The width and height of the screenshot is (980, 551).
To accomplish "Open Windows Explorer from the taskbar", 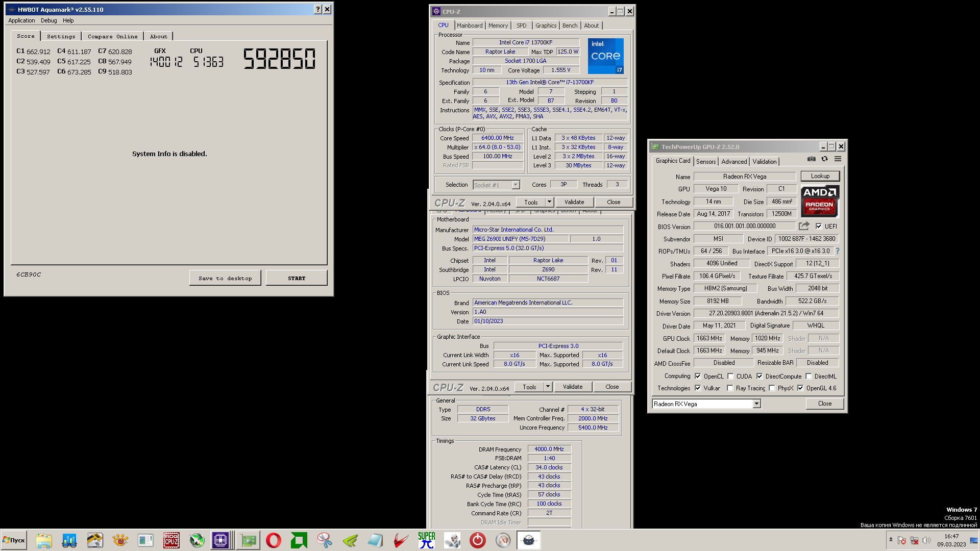I will coord(44,540).
